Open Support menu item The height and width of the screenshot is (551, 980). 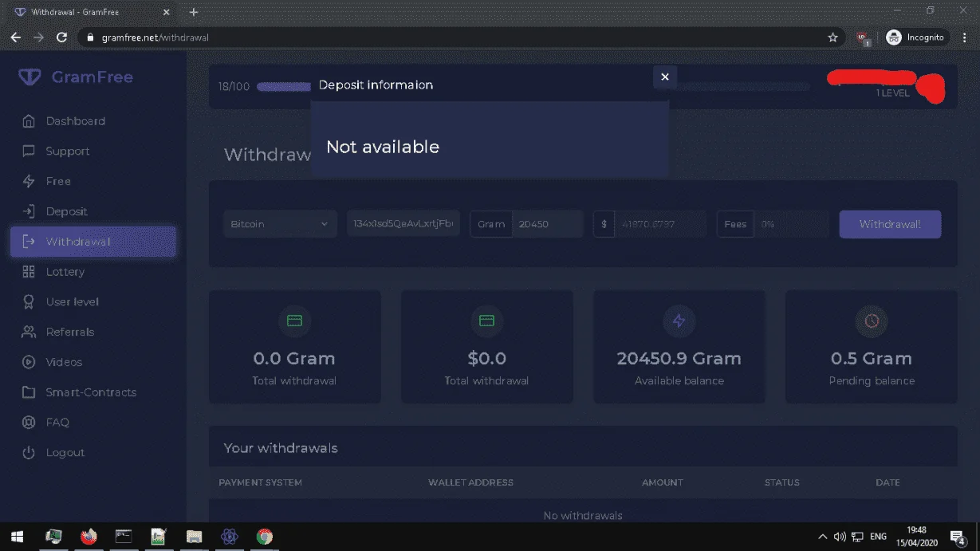(x=68, y=152)
